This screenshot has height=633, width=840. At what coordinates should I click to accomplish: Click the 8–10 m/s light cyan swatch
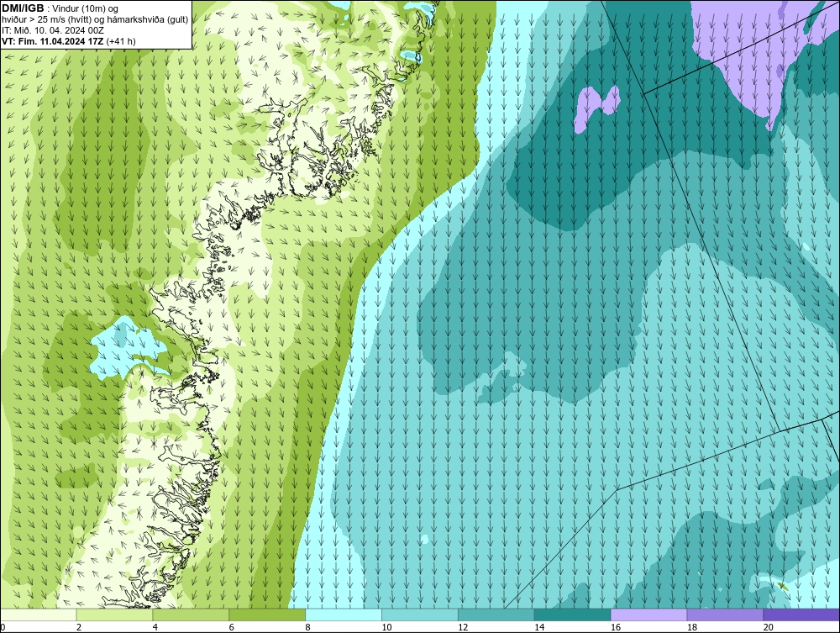(x=344, y=615)
